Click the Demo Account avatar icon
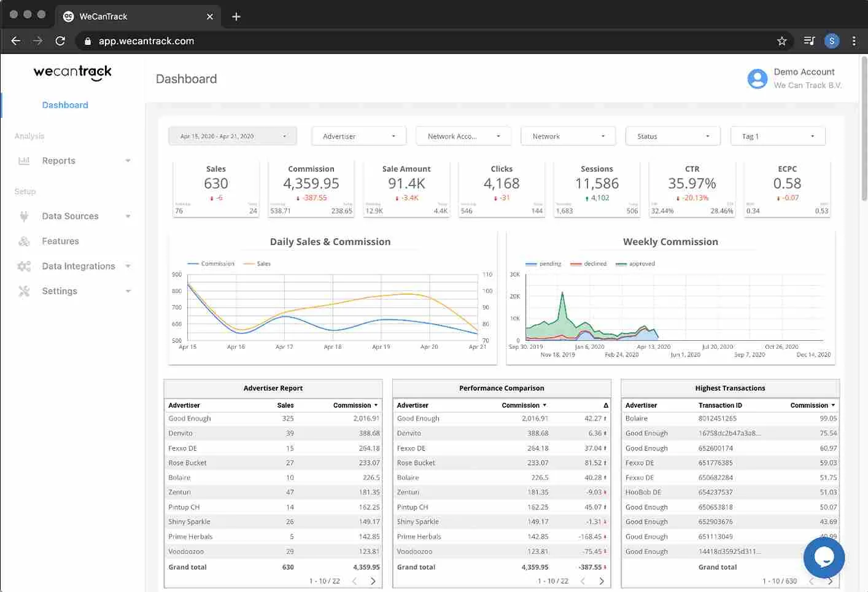This screenshot has height=592, width=868. point(757,79)
